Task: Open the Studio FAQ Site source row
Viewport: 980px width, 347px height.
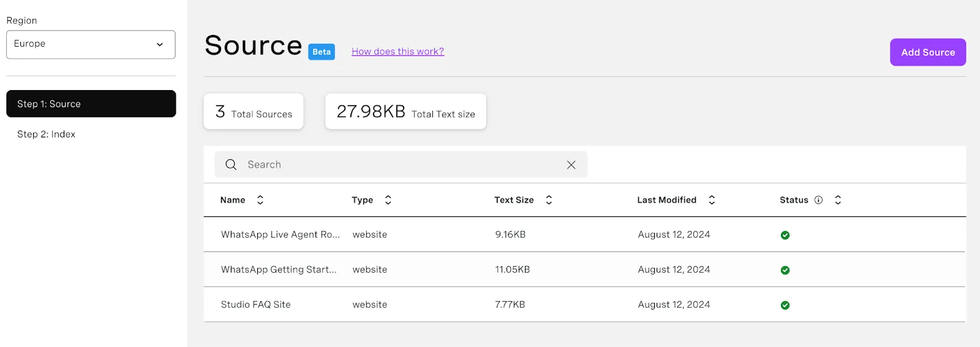Action: (x=255, y=305)
